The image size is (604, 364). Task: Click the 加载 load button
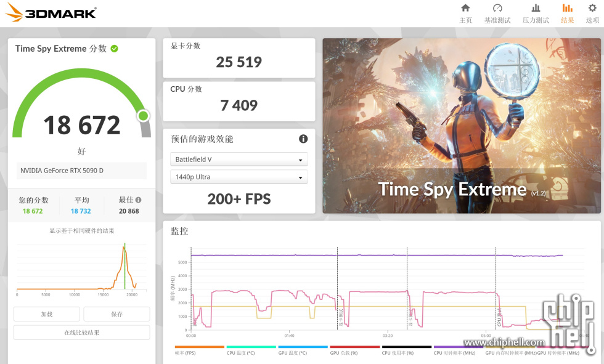click(x=47, y=314)
